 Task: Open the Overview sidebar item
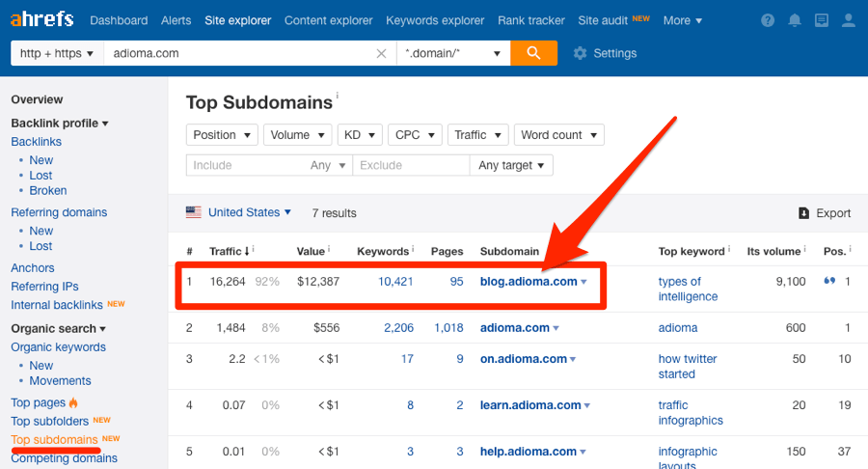(x=37, y=99)
